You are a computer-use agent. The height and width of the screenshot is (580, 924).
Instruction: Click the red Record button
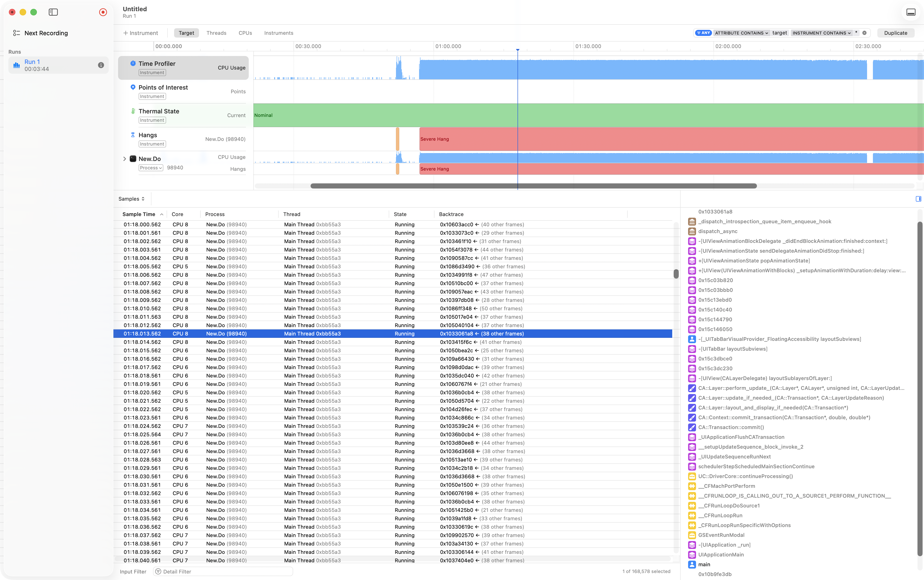[103, 12]
